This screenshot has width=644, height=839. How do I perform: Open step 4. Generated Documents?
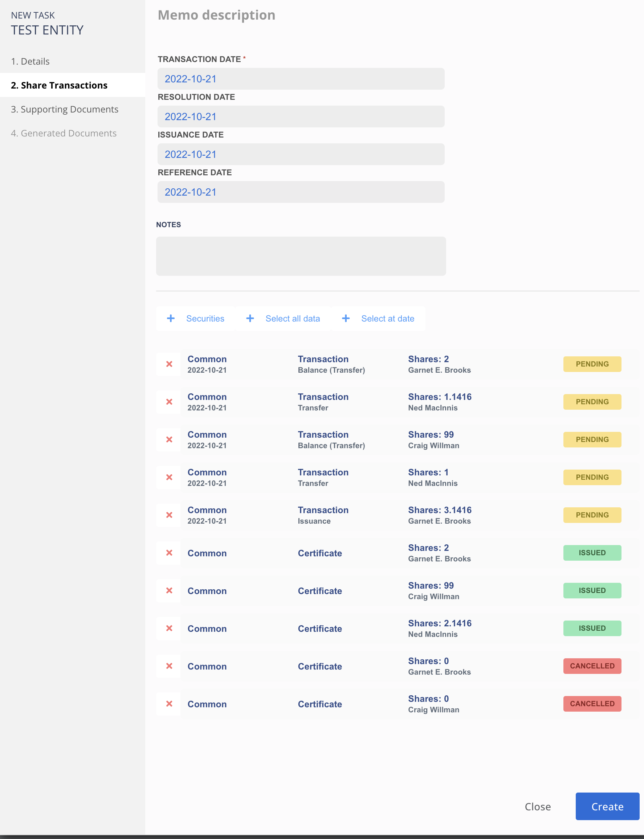[64, 133]
